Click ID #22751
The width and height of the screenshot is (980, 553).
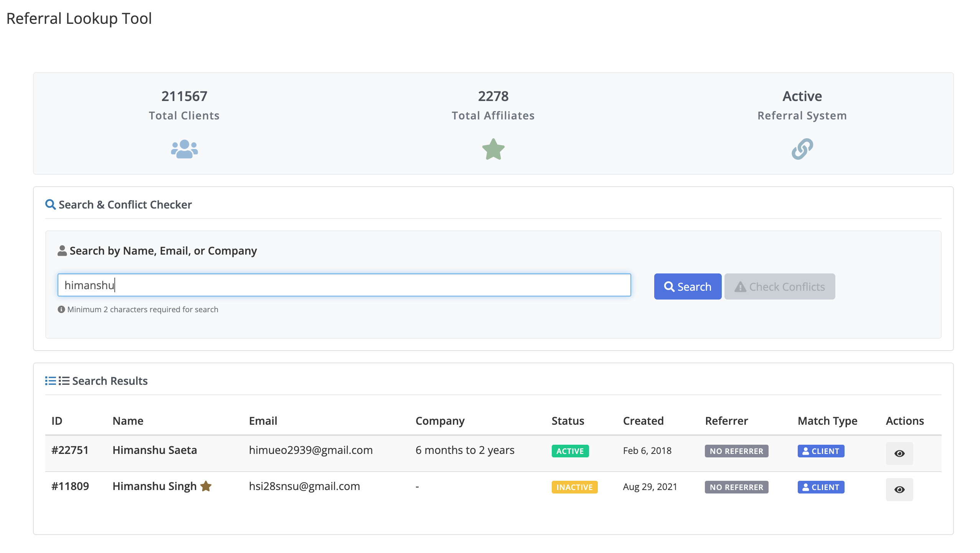70,450
